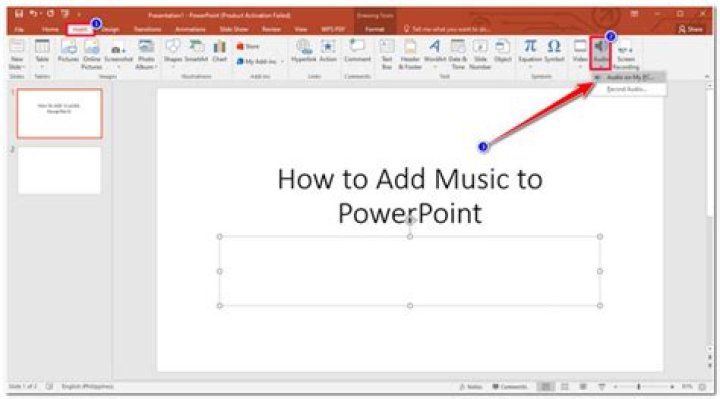Fit slide to current window
The height and width of the screenshot is (399, 720).
(702, 387)
